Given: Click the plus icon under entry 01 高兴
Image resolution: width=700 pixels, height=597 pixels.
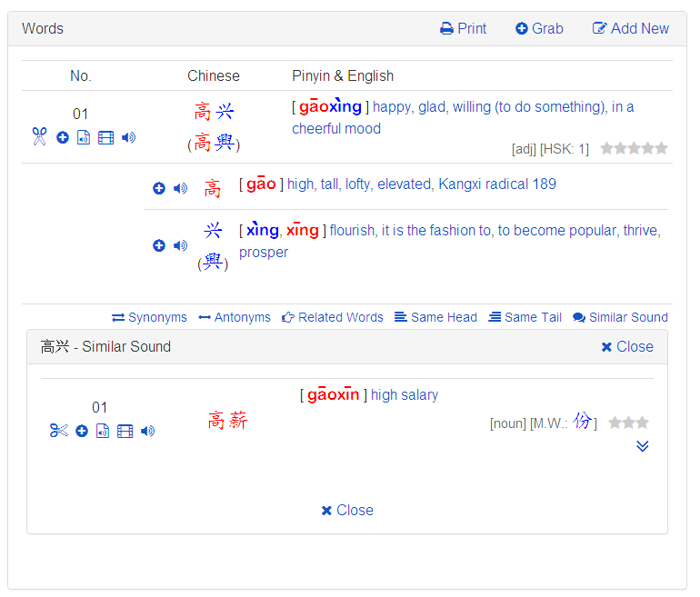Looking at the screenshot, I should pyautogui.click(x=63, y=137).
